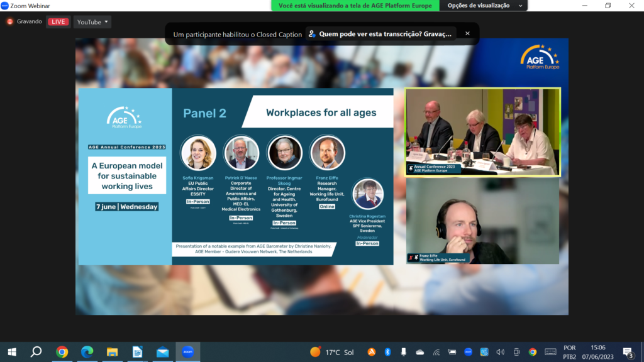Click the Chrome tray icon
This screenshot has height=362, width=644.
point(533,352)
